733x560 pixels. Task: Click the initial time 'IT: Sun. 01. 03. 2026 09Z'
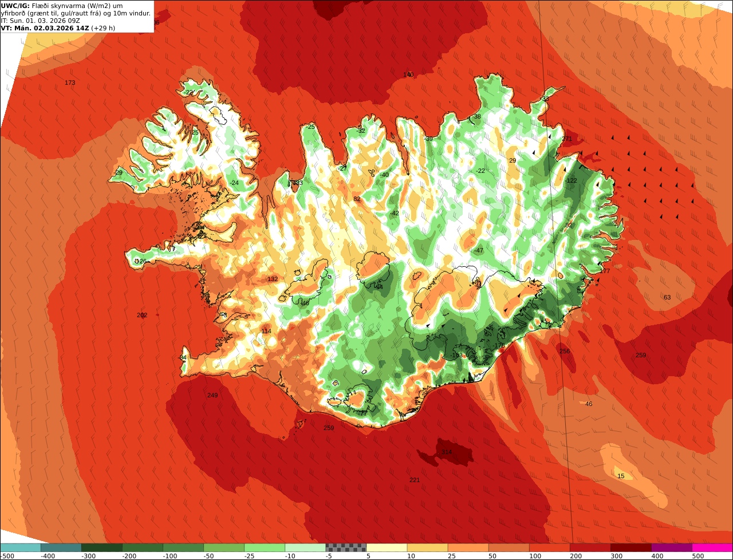40,21
